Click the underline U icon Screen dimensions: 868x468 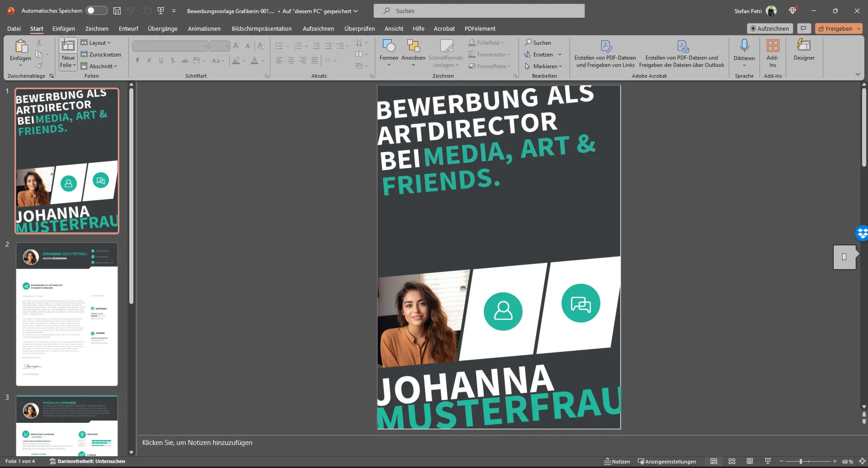(x=161, y=61)
